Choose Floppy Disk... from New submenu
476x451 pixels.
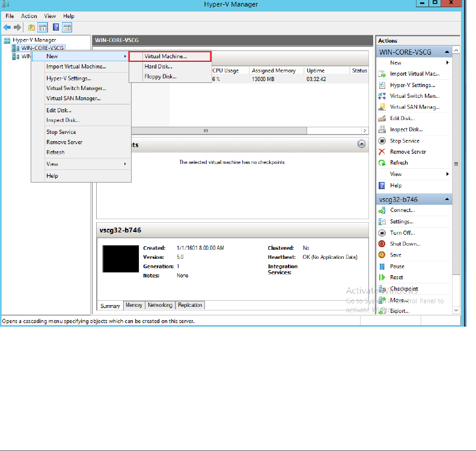tap(170, 77)
